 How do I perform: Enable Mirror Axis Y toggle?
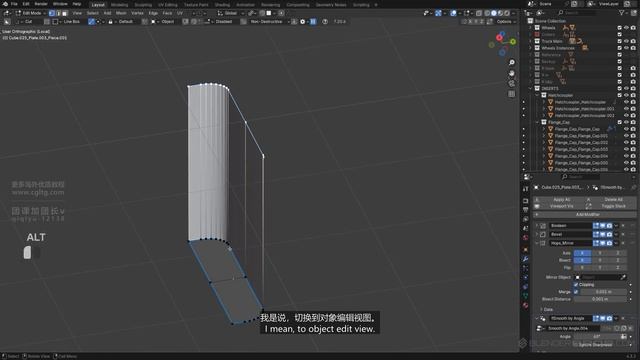(x=600, y=253)
